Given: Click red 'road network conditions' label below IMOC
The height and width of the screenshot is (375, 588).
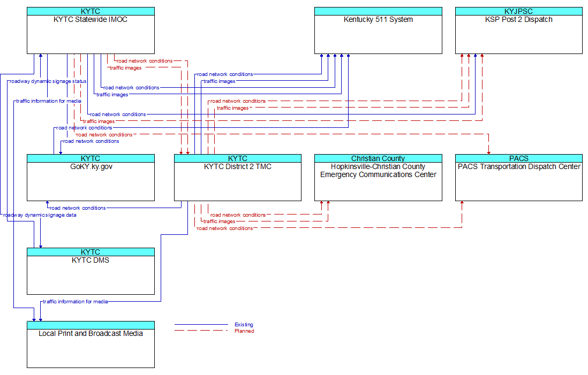Looking at the screenshot, I should click(145, 60).
